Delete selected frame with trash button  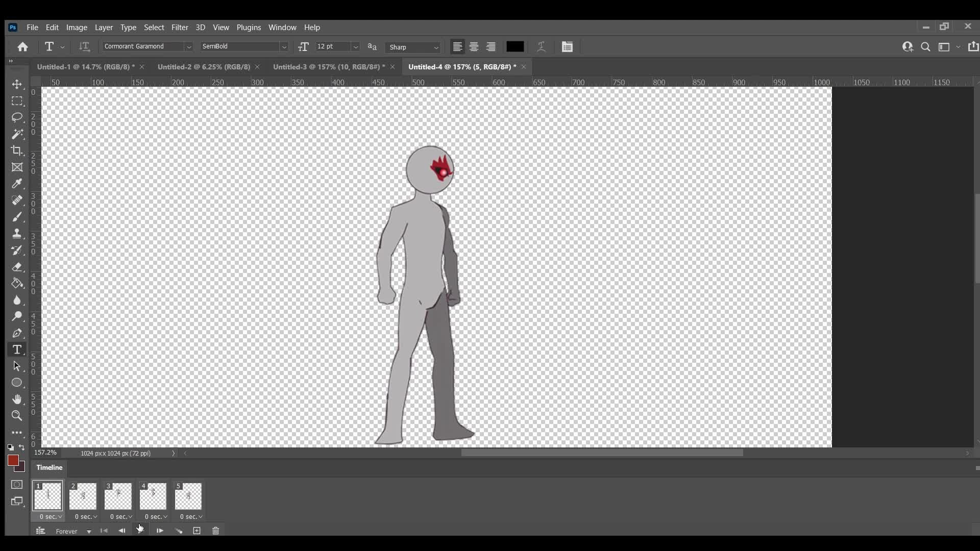coord(215,531)
